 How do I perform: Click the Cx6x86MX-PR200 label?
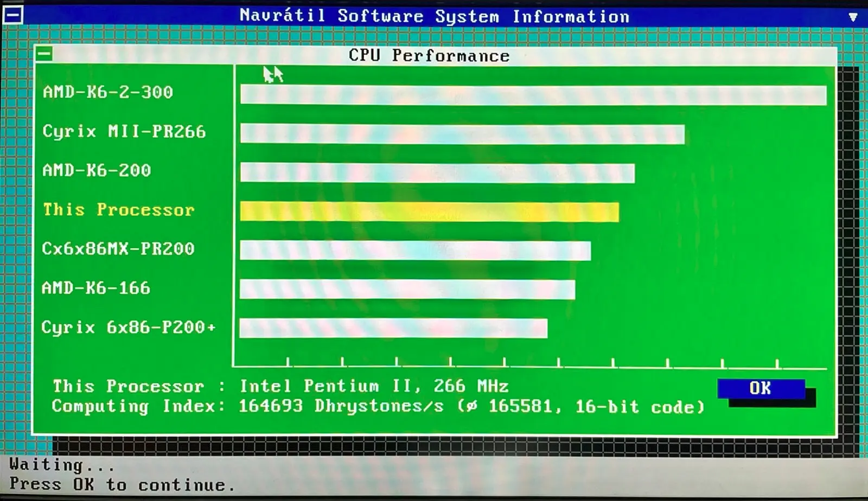point(118,249)
